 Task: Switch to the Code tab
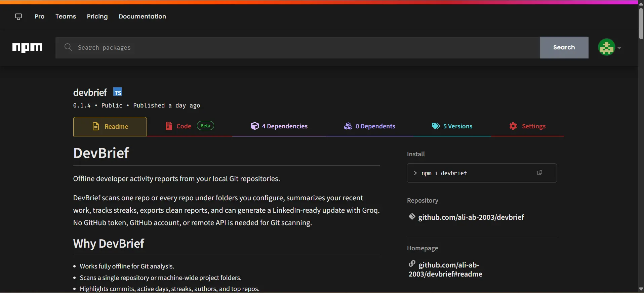[x=190, y=126]
